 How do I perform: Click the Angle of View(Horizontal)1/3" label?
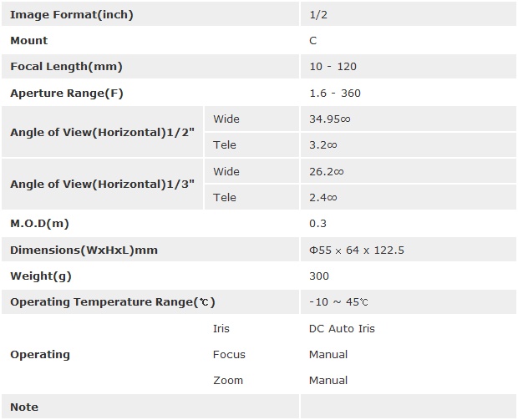[x=104, y=185]
